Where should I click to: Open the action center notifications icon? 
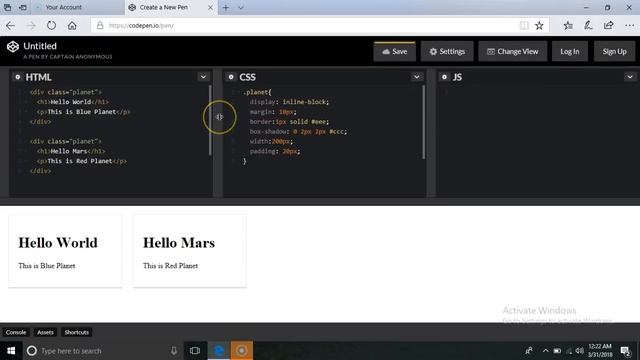(625, 351)
